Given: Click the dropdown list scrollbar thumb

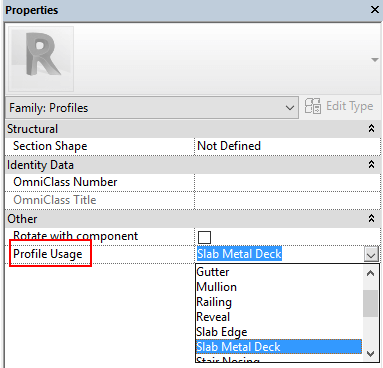Looking at the screenshot, I should tap(370, 303).
